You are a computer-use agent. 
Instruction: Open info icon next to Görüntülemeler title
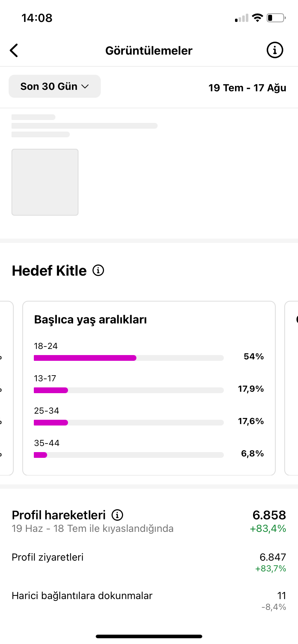pyautogui.click(x=275, y=50)
